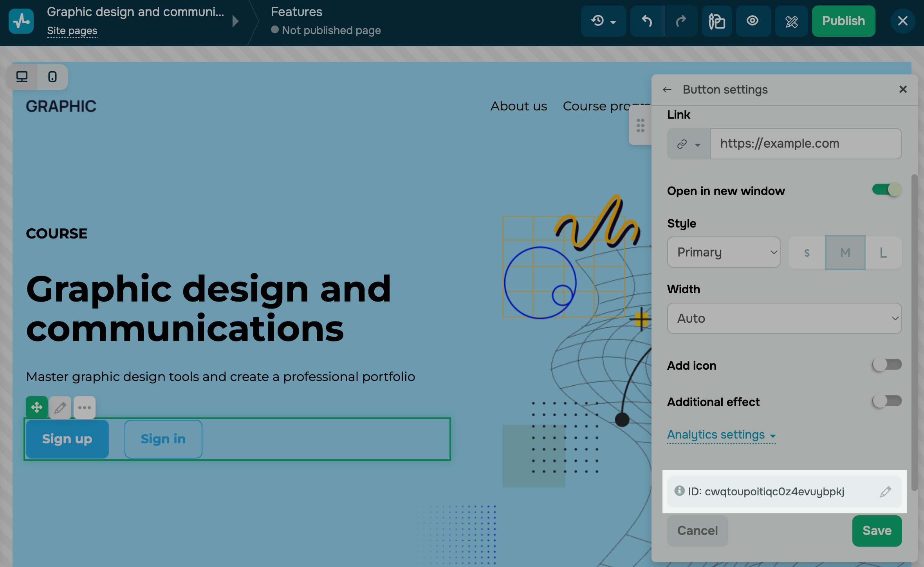924x567 pixels.
Task: Open three-dots block options menu
Action: pyautogui.click(x=84, y=408)
